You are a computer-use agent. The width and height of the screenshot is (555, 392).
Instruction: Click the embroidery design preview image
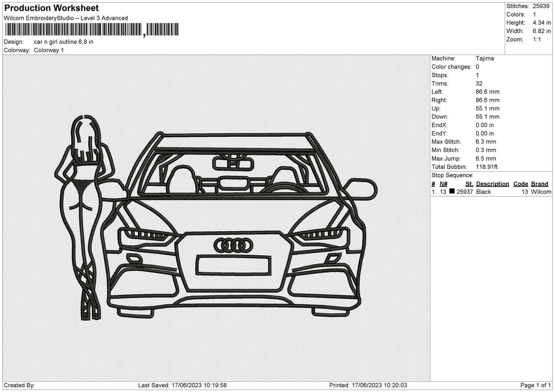pyautogui.click(x=216, y=218)
